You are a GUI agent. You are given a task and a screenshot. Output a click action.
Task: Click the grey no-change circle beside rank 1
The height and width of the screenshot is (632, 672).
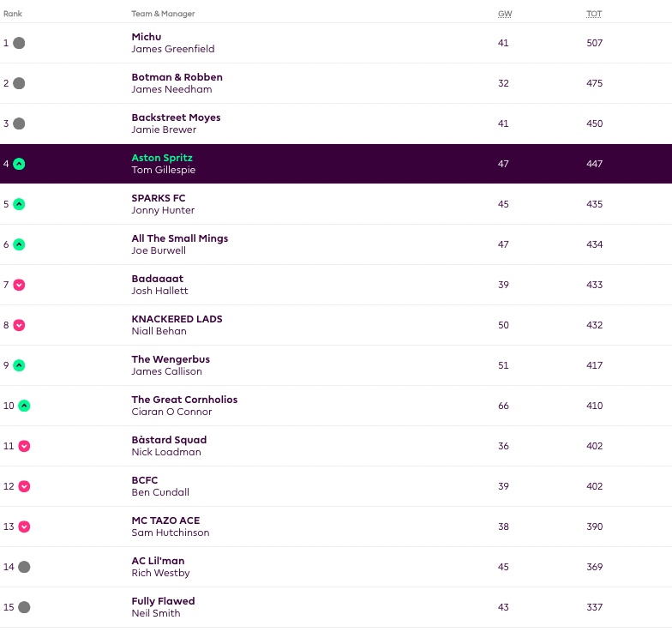coord(19,43)
